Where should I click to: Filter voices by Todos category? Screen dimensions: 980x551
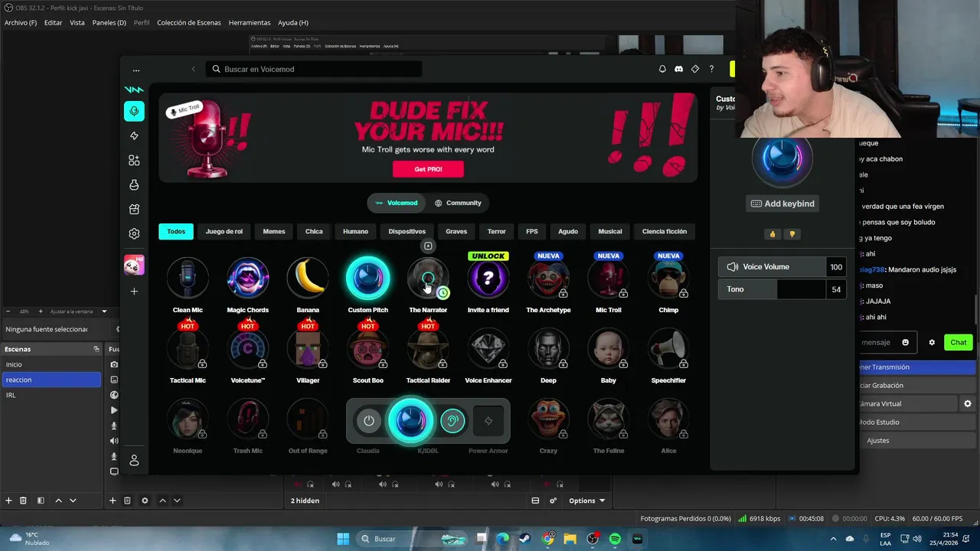[176, 231]
